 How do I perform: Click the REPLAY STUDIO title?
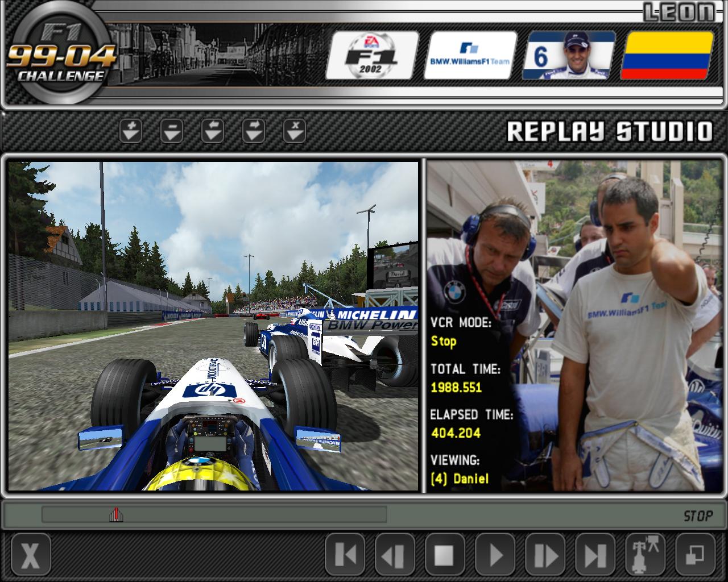(x=610, y=131)
